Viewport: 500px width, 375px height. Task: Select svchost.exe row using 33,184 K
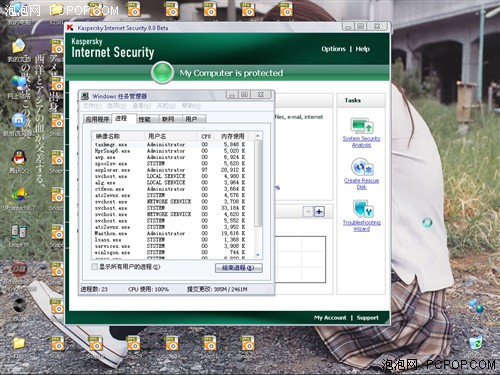[x=173, y=208]
